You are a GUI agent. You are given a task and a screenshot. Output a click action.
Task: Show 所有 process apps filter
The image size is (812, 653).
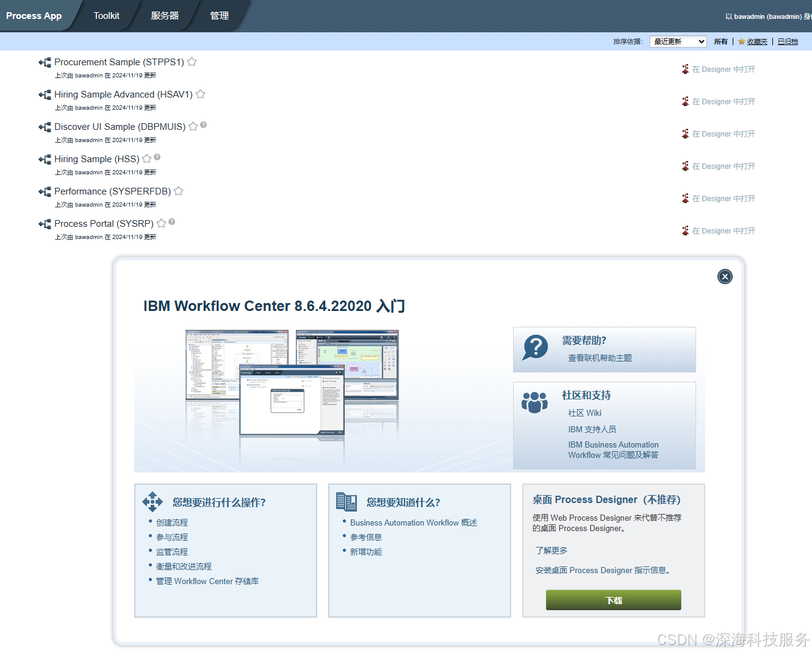(x=721, y=41)
